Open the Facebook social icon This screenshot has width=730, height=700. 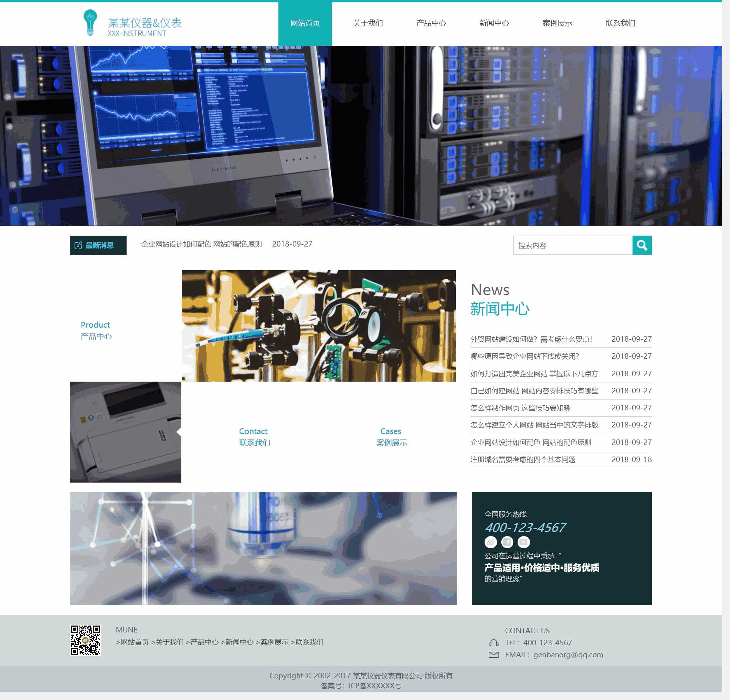507,542
